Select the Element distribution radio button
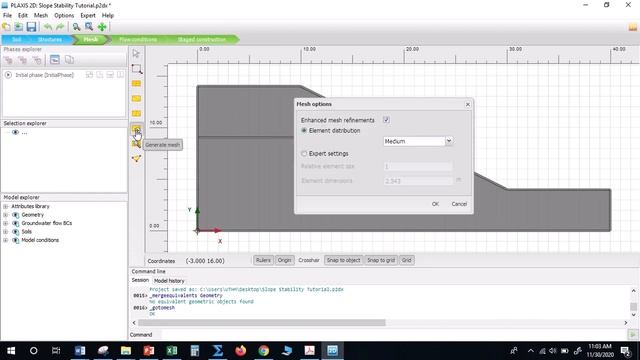 304,131
